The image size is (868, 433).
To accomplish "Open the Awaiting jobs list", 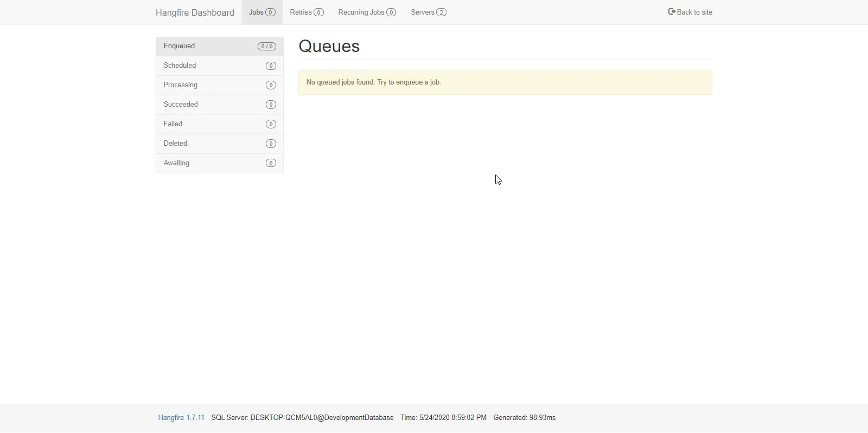I will tap(176, 163).
